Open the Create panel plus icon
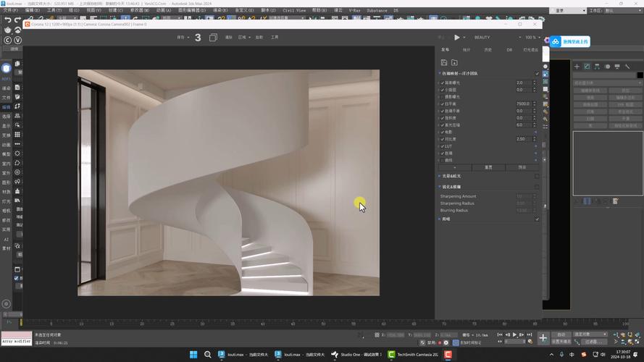Screen dimensions: 644x362 point(577,67)
